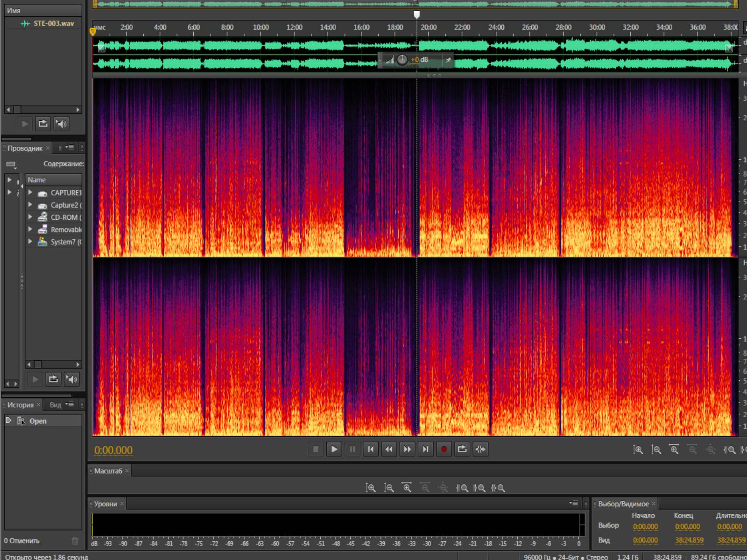Expand the CD-ROM drive tree item
The height and width of the screenshot is (560, 747).
pos(30,217)
